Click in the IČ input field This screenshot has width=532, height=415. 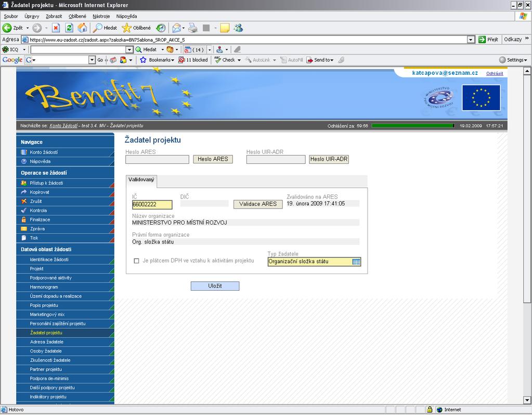[x=152, y=204]
